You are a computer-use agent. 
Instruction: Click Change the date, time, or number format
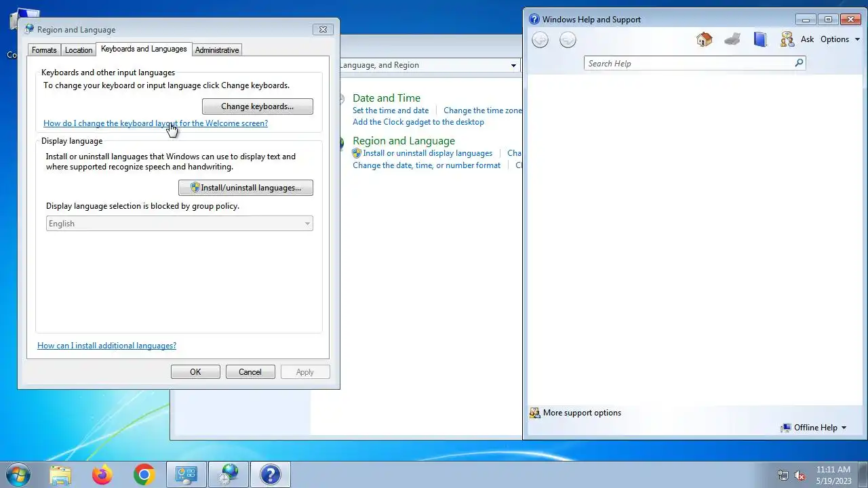coord(427,165)
